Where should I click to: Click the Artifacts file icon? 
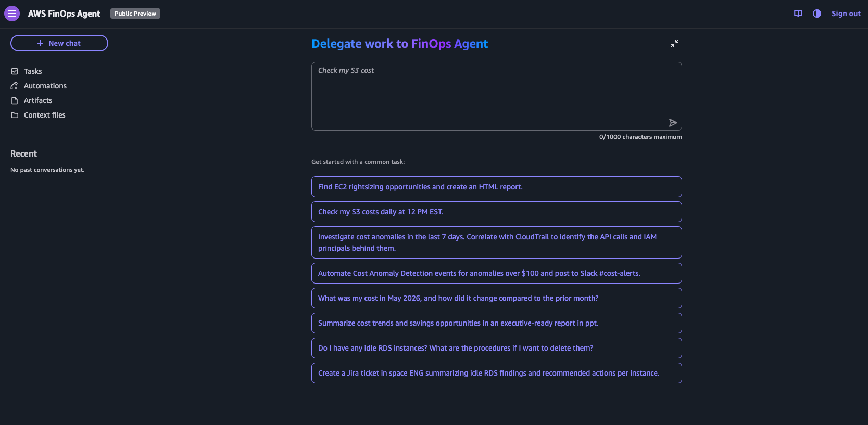point(15,100)
